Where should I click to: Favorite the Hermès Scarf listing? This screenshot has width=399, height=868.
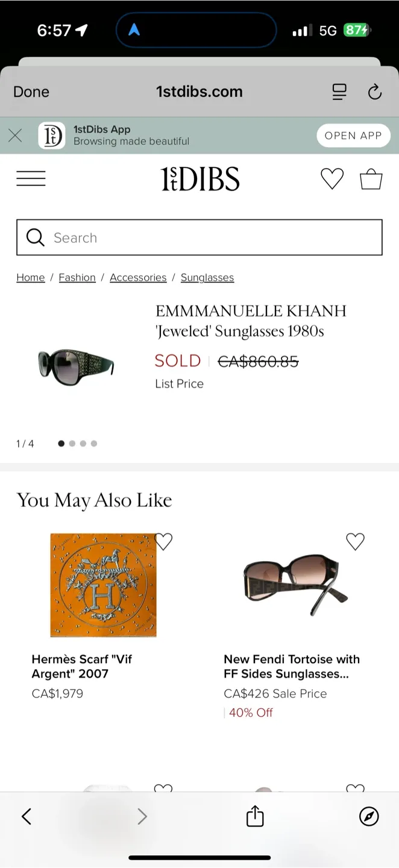[163, 541]
